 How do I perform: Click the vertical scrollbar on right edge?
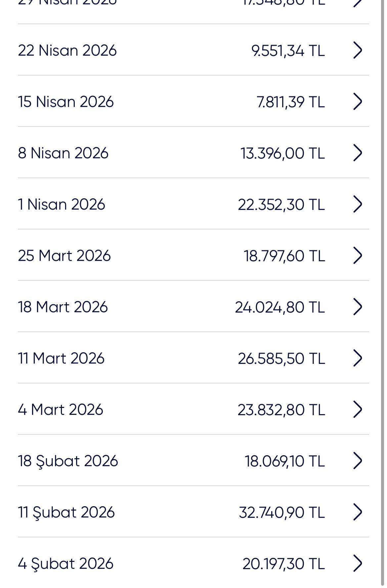click(x=383, y=294)
